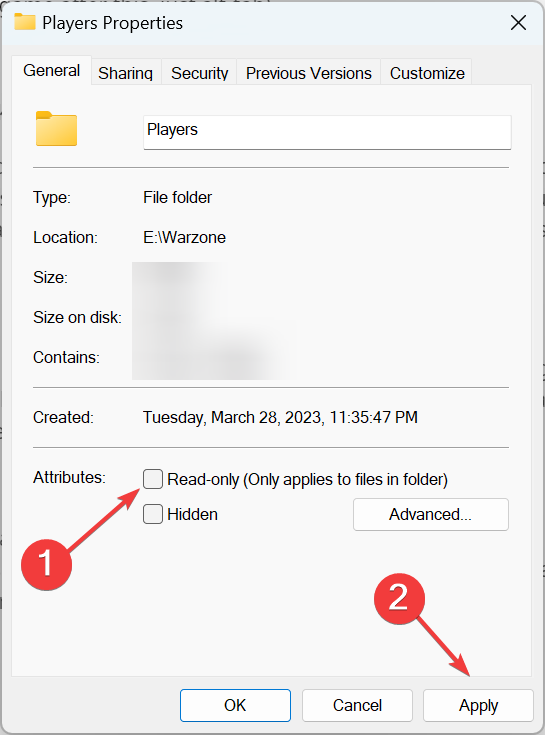Select the Created date value
This screenshot has width=545, height=735.
pos(280,417)
